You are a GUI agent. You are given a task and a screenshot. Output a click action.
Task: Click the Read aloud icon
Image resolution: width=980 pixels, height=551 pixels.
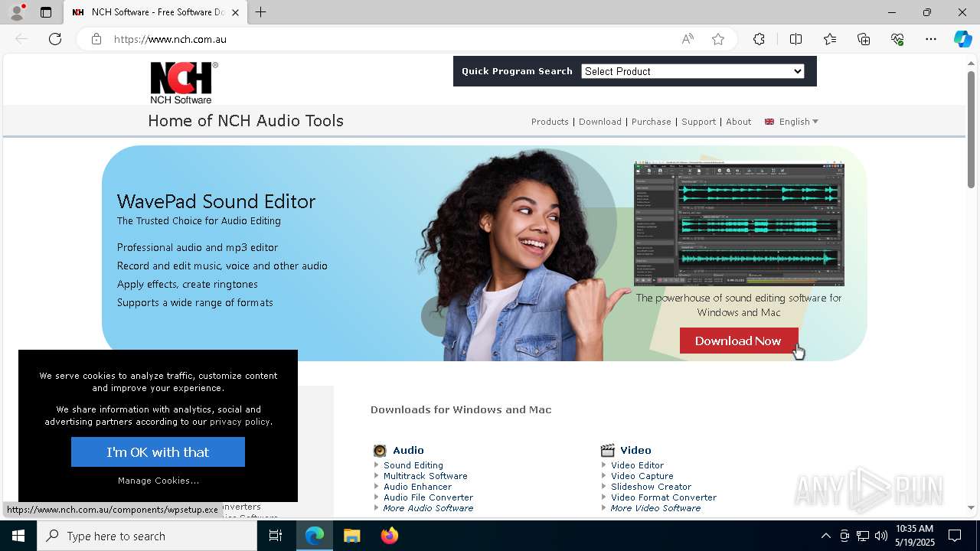click(688, 39)
